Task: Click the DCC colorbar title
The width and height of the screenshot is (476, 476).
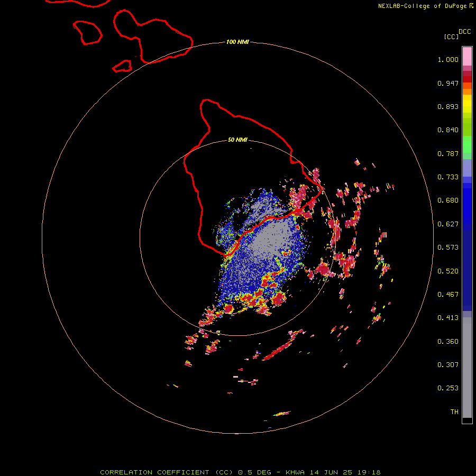Action: [464, 32]
